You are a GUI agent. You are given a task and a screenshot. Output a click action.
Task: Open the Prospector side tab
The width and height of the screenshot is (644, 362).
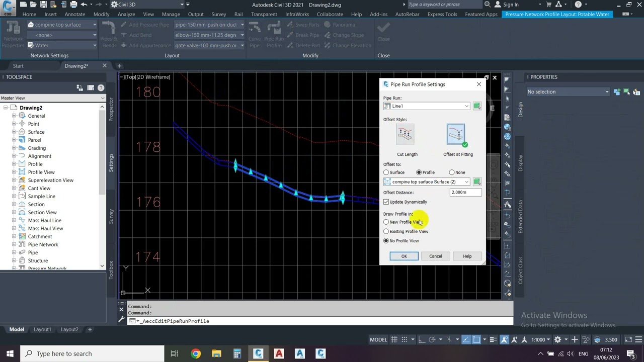[111, 109]
